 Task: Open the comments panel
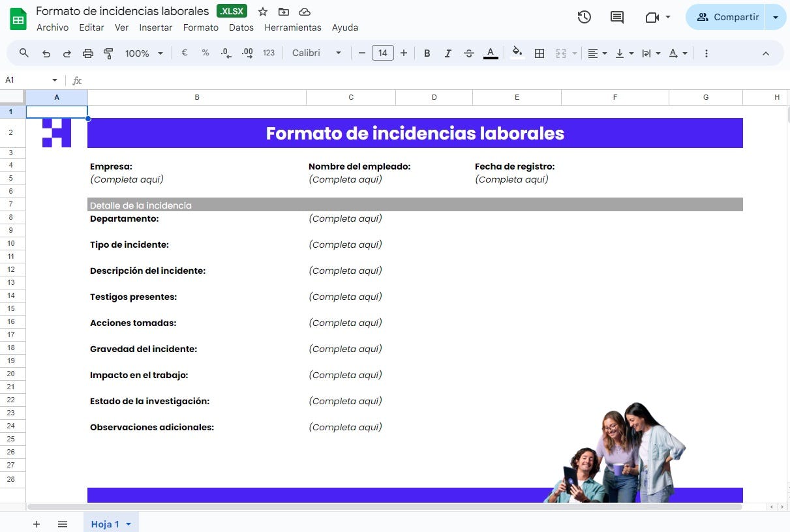point(616,17)
